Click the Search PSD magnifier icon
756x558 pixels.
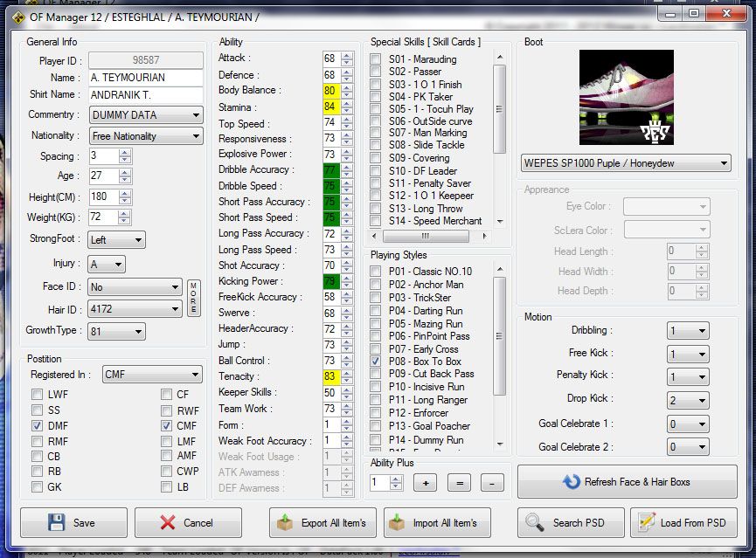click(x=534, y=522)
